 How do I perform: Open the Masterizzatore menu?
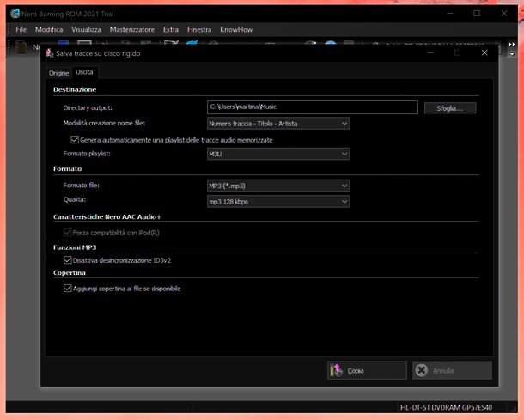pyautogui.click(x=132, y=30)
